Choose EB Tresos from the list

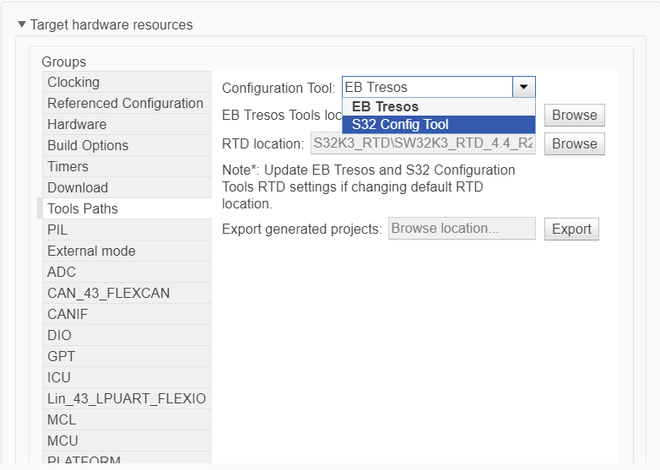coord(385,106)
